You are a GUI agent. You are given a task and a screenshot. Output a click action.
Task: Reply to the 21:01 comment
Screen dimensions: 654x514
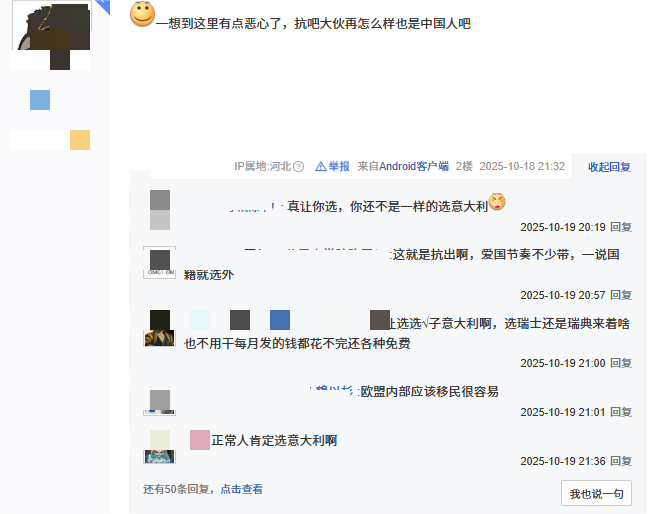[x=621, y=412]
